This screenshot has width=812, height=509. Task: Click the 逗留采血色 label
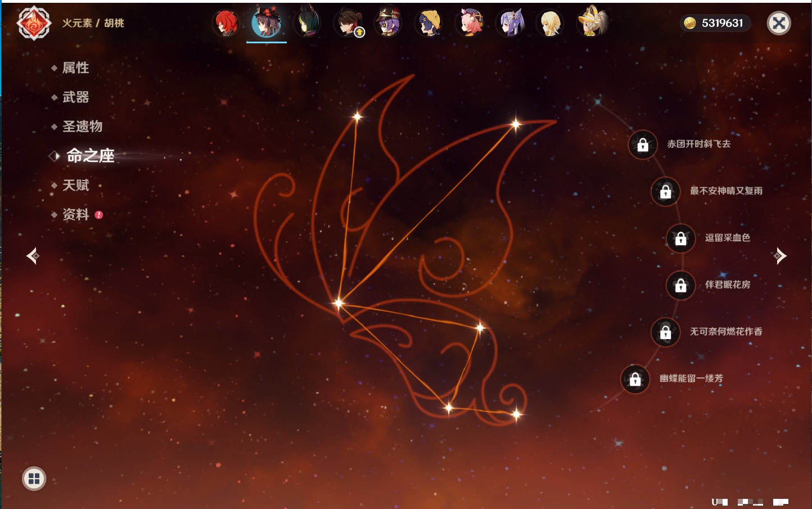728,237
